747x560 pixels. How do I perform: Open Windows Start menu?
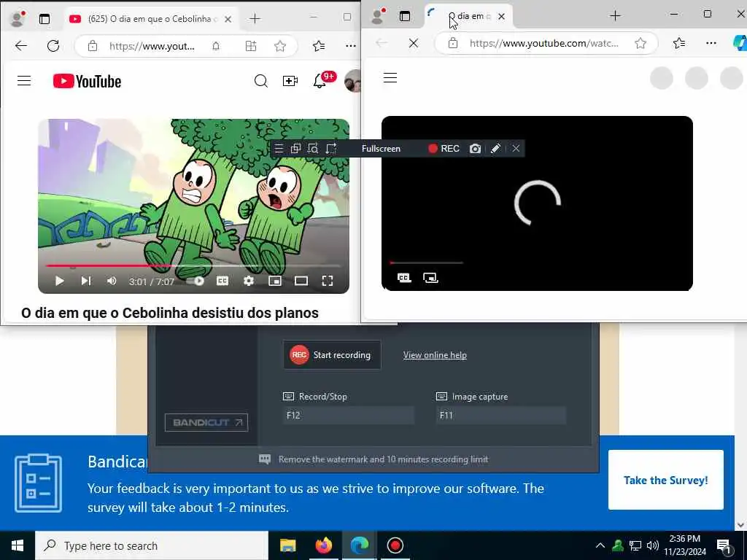tap(18, 545)
